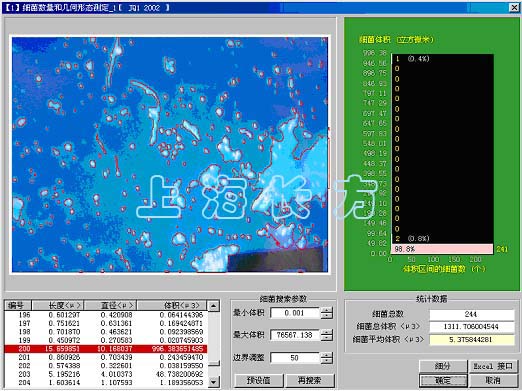Close the bacteria measurement window

[514, 7]
